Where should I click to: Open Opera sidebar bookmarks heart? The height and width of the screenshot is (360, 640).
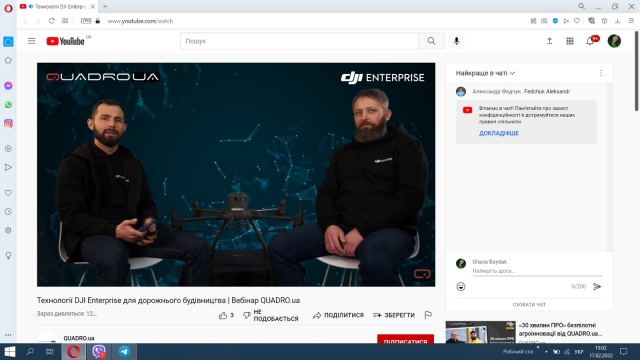tap(8, 193)
